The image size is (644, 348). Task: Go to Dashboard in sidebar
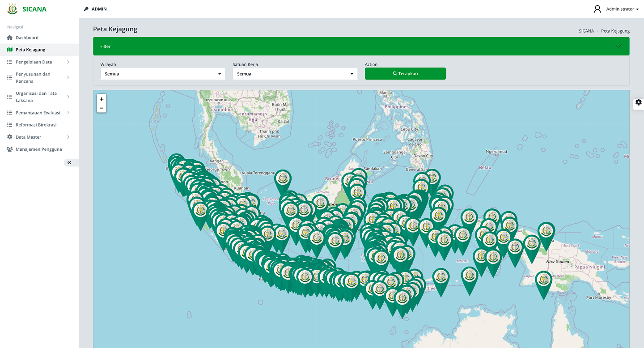39,38
